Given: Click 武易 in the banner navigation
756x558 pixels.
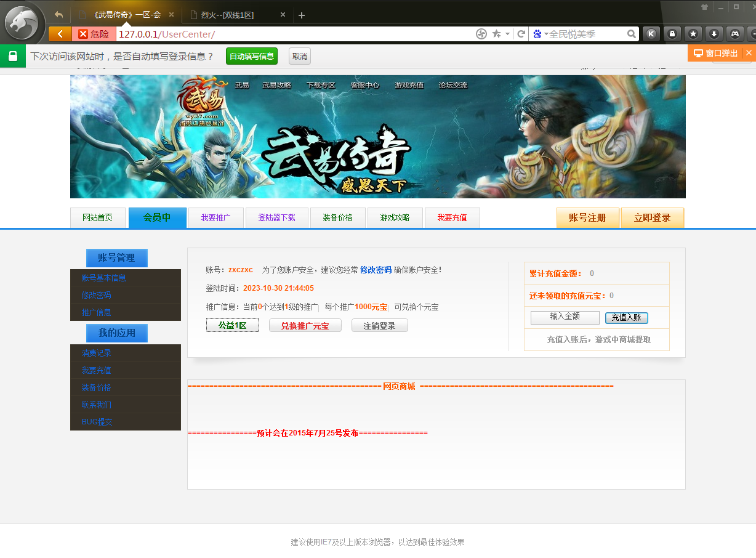Looking at the screenshot, I should [242, 85].
